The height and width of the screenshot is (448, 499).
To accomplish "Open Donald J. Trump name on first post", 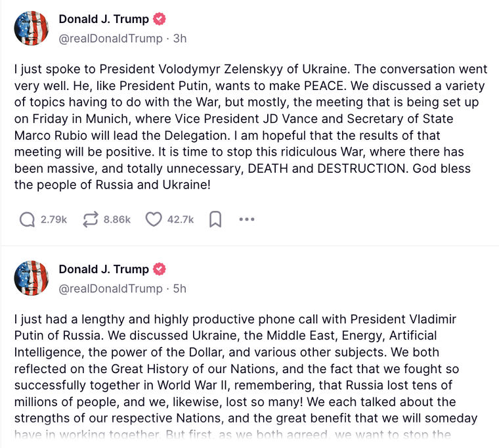I will (104, 19).
